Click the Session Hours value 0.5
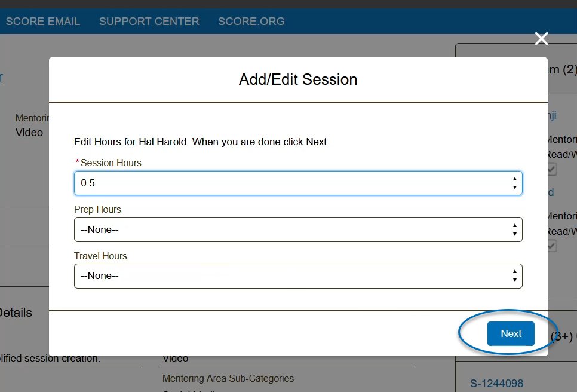 (88, 183)
